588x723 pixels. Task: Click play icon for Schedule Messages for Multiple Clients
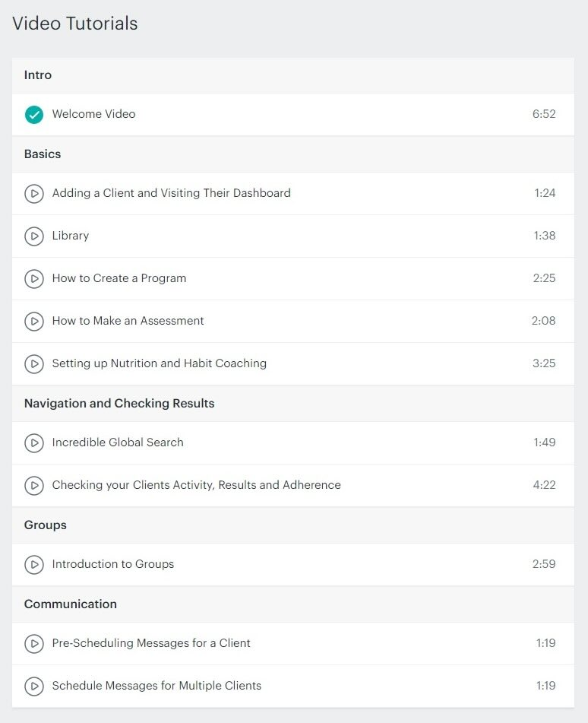(x=34, y=686)
